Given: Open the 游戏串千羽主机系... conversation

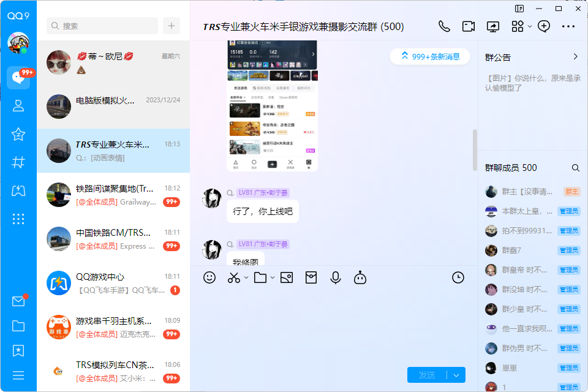Looking at the screenshot, I should [113, 327].
